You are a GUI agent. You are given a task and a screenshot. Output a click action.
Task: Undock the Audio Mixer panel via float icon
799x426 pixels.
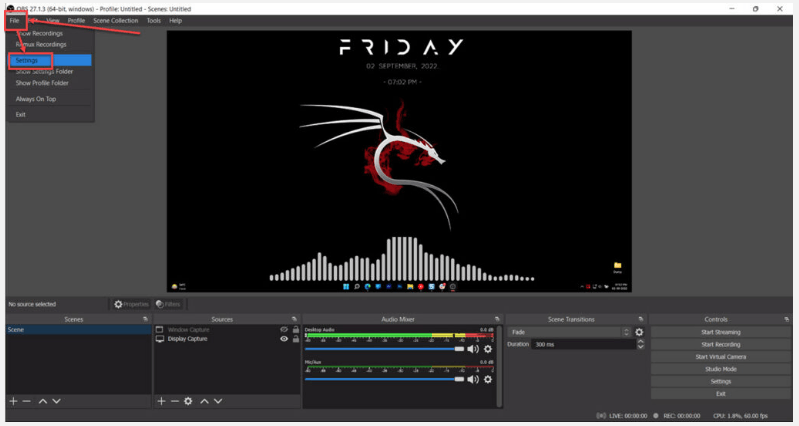497,319
